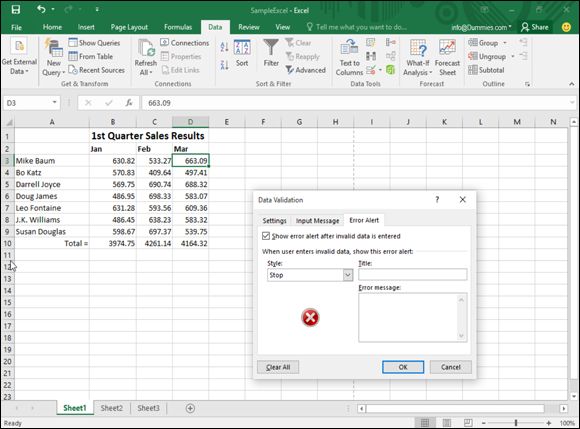Click the Filter funnel icon

[271, 48]
